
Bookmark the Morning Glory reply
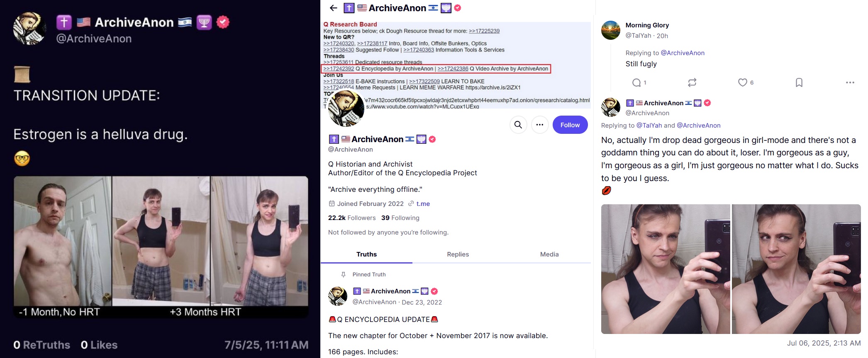pyautogui.click(x=799, y=83)
